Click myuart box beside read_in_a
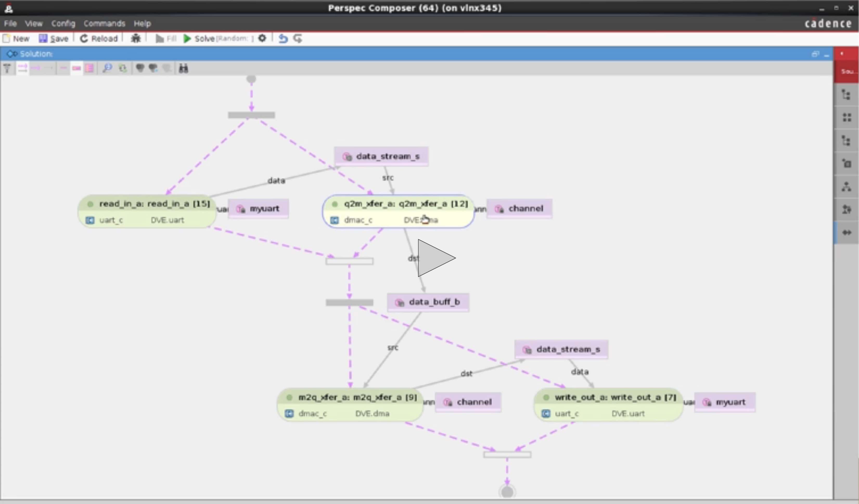This screenshot has height=504, width=859. [258, 209]
